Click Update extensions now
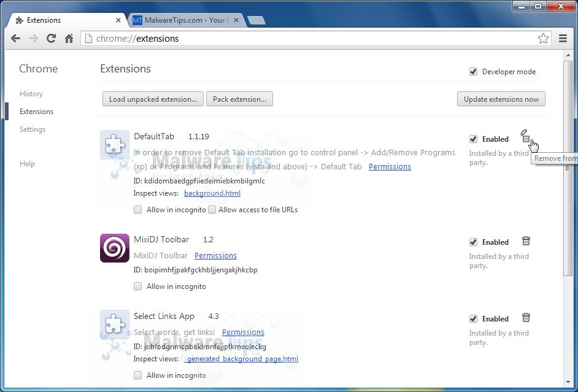Viewport: 578px width, 392px height. point(501,99)
